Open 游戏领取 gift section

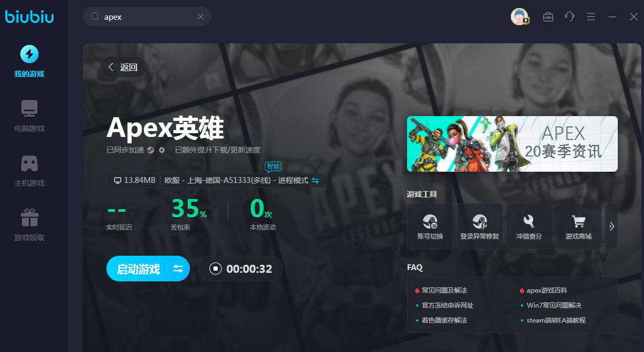coord(29,225)
